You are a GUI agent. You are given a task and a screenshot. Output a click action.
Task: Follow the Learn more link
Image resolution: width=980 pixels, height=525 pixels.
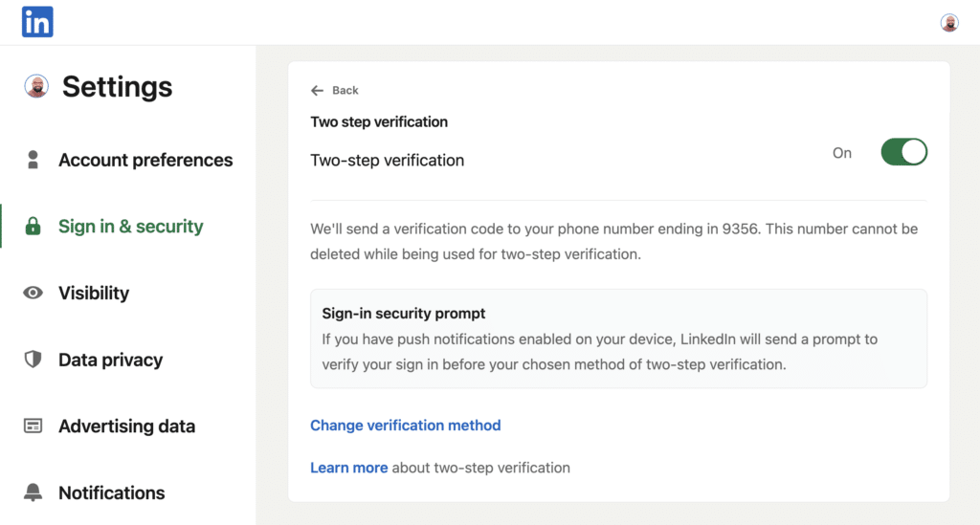coord(348,468)
